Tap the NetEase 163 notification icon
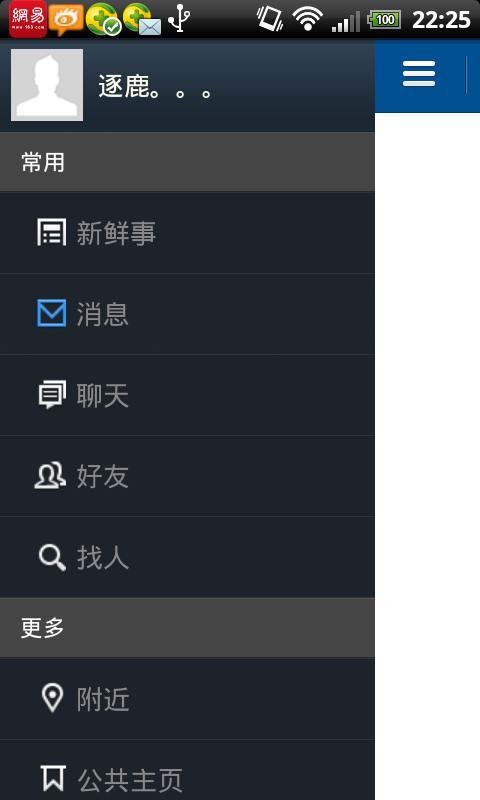This screenshot has height=800, width=480. click(x=28, y=19)
